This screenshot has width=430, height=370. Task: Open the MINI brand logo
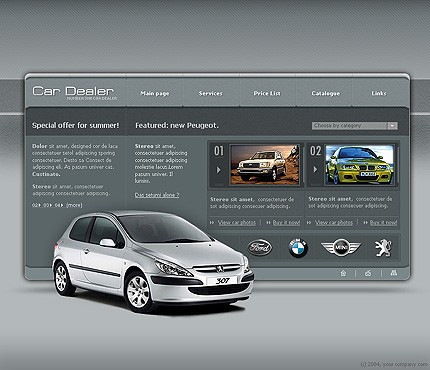tap(341, 248)
